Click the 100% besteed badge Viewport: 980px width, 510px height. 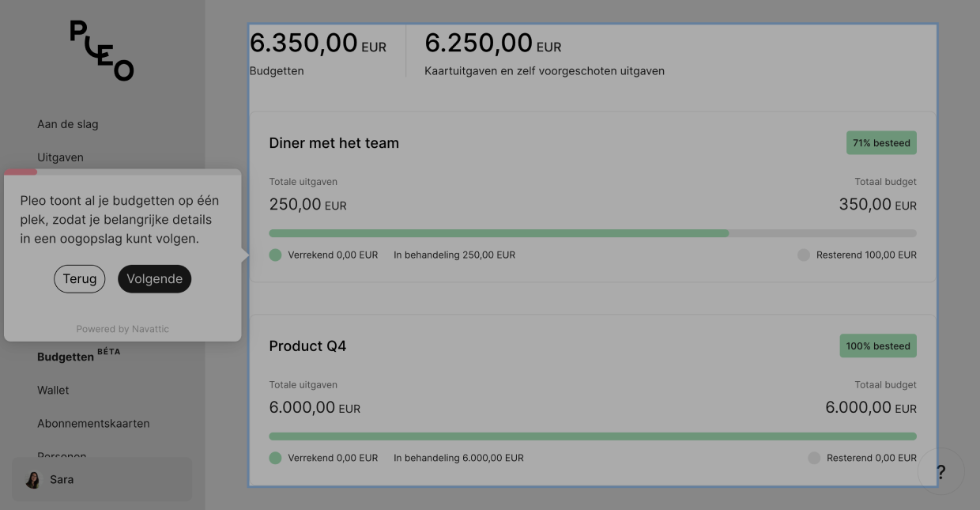tap(877, 346)
